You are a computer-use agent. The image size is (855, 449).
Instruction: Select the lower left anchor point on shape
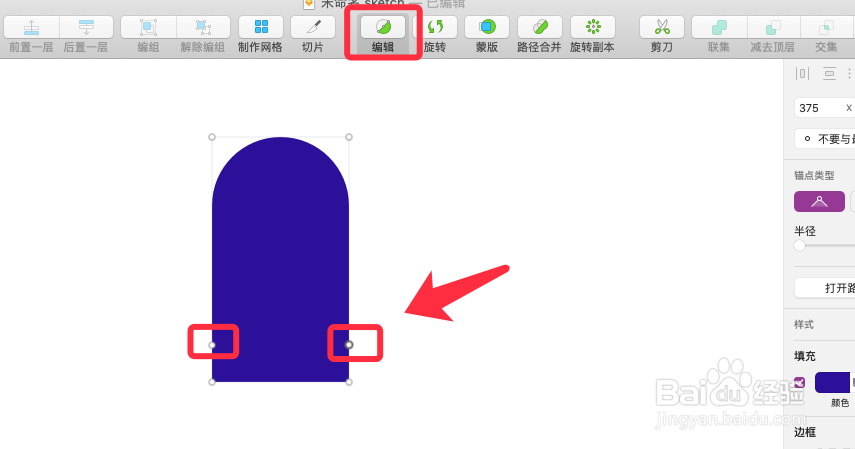click(212, 345)
